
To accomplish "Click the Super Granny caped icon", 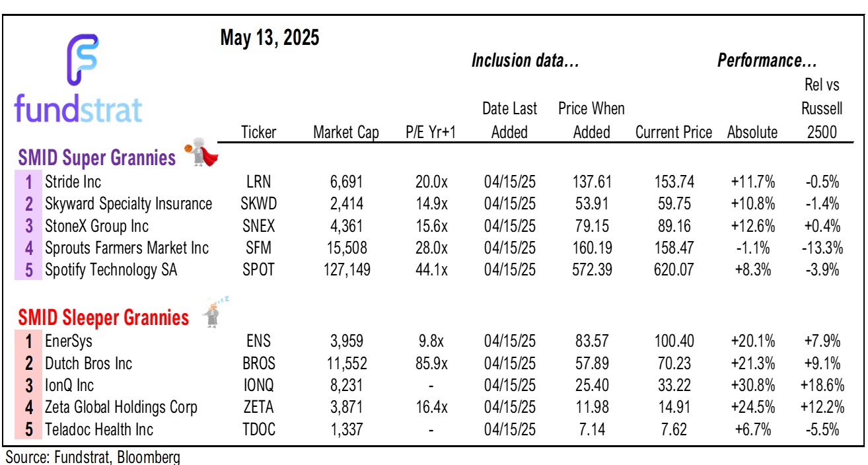I will 205,154.
